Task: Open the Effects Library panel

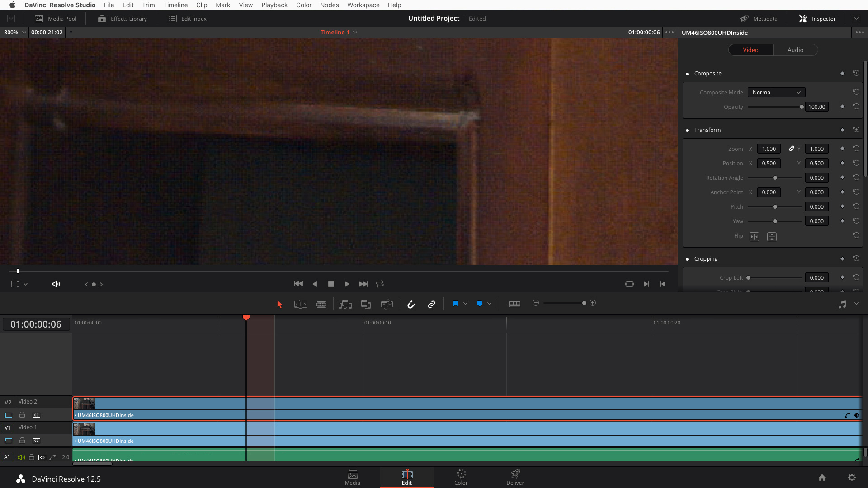Action: coord(123,19)
